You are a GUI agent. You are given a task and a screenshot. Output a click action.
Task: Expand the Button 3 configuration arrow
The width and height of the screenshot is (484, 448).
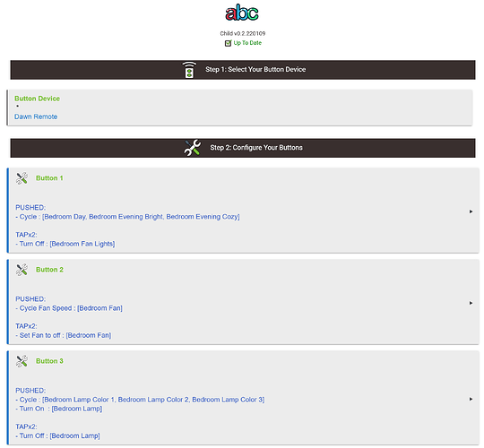coord(471,399)
